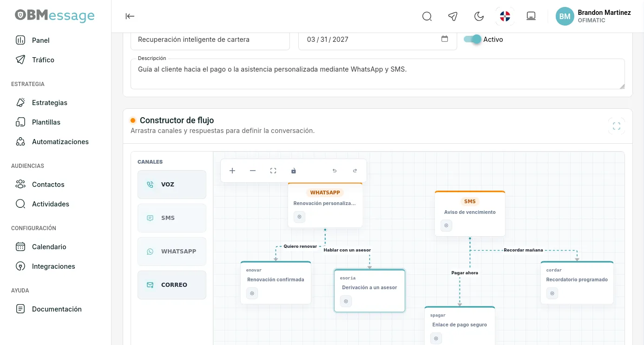Edit the strategy name field
This screenshot has height=345, width=644.
click(210, 40)
